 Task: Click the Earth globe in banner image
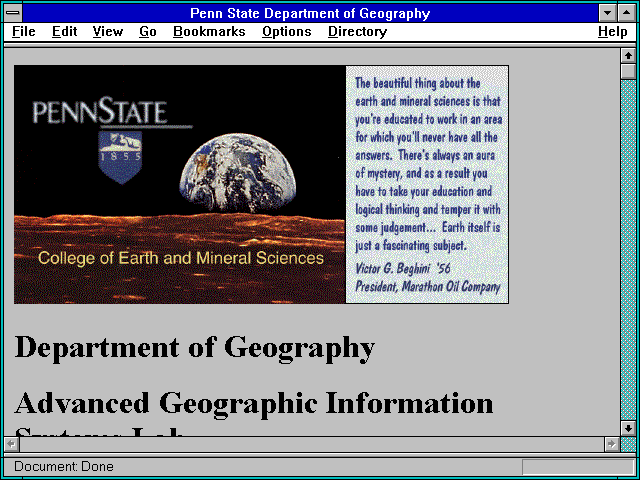point(238,172)
